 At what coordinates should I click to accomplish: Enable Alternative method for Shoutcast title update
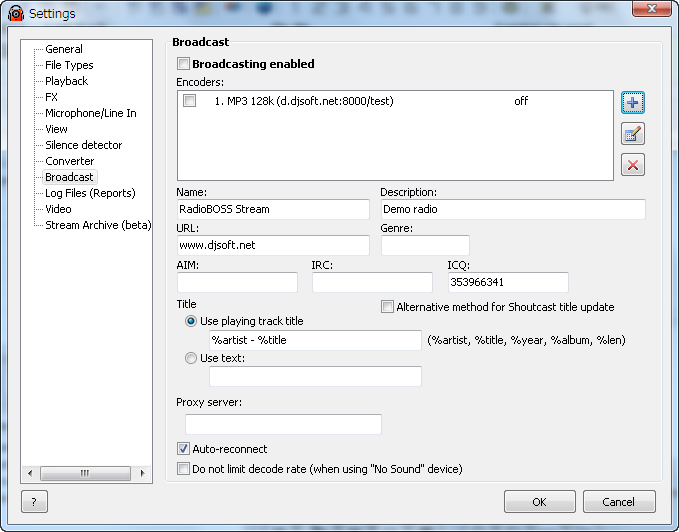click(387, 307)
